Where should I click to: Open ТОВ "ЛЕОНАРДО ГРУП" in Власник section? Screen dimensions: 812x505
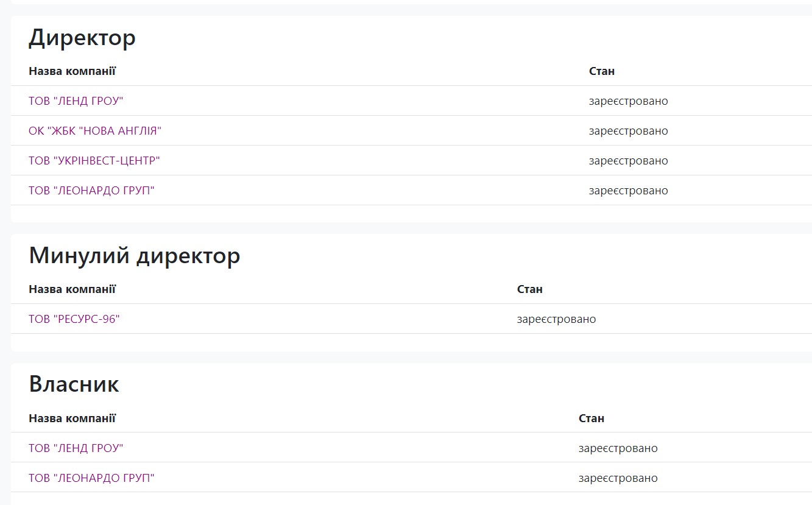tap(91, 478)
